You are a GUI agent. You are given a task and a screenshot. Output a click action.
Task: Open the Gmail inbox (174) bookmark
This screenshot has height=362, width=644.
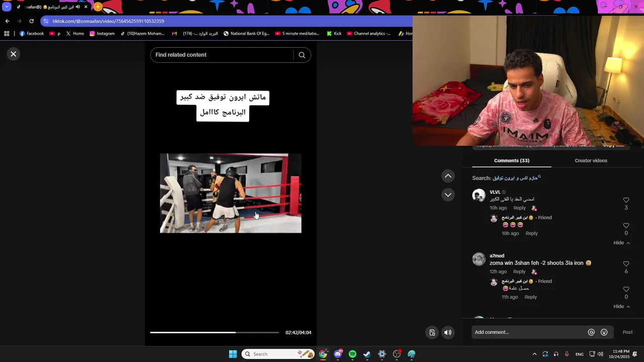[195, 34]
